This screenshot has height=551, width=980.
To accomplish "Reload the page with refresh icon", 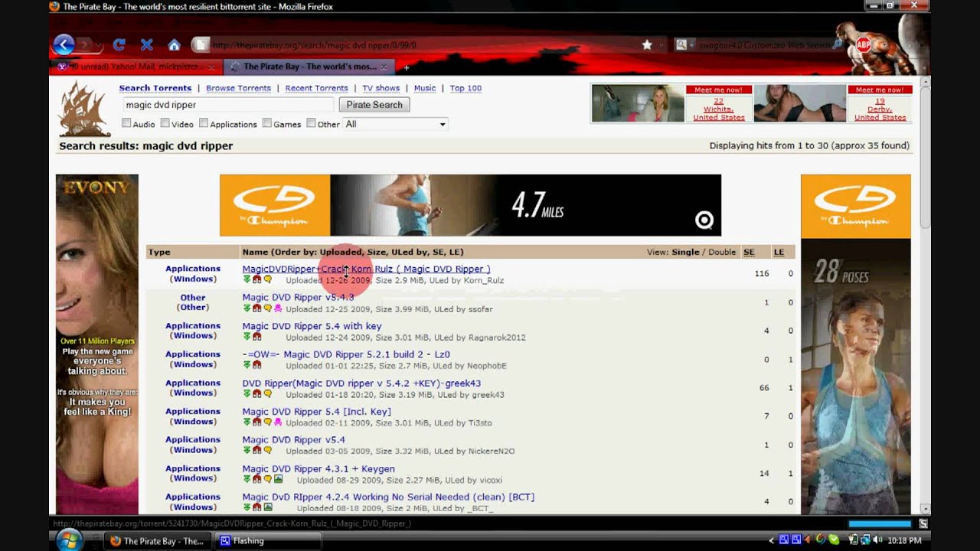I will [119, 45].
